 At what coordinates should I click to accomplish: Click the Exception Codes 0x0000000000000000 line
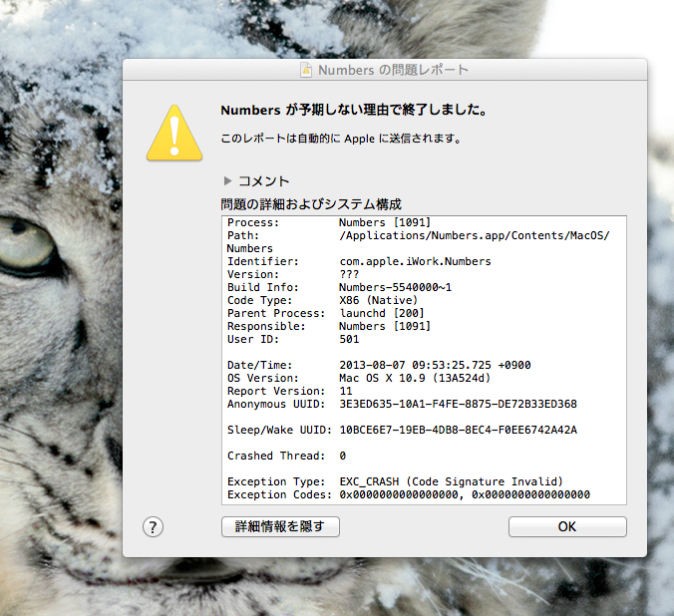(409, 494)
